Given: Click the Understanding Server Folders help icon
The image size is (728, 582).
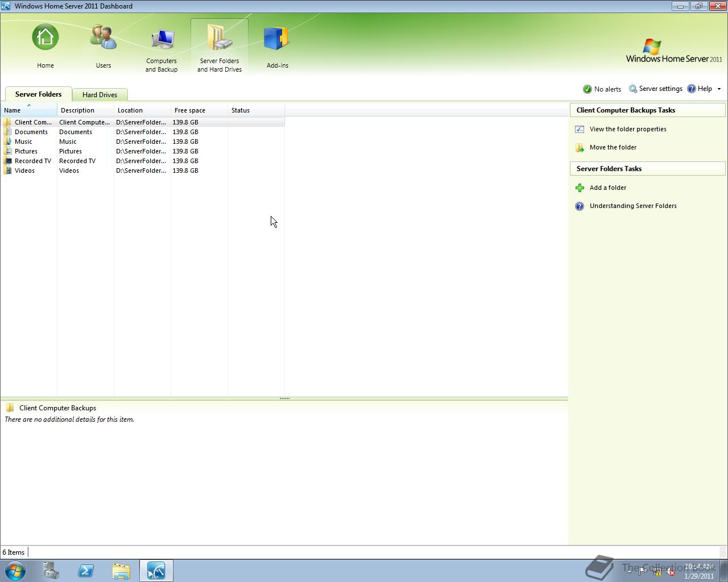Looking at the screenshot, I should [580, 206].
